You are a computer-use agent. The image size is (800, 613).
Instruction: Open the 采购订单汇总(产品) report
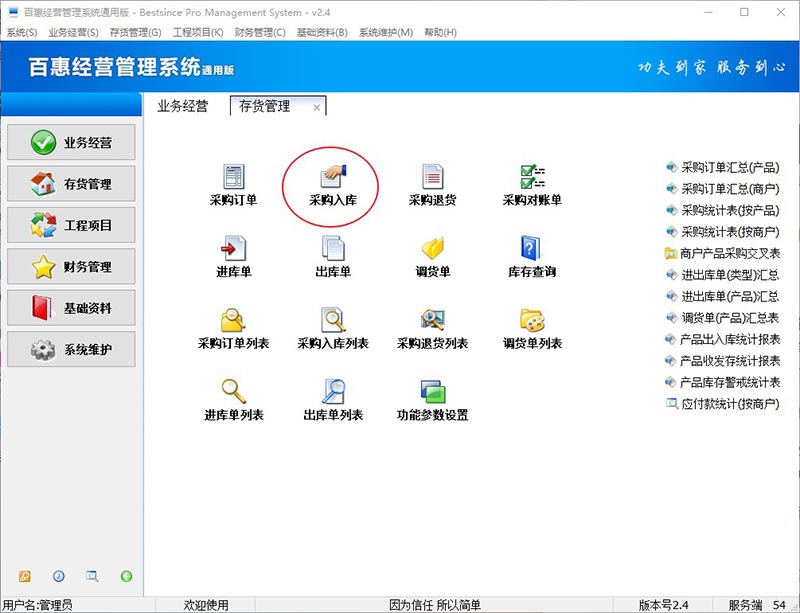(723, 167)
